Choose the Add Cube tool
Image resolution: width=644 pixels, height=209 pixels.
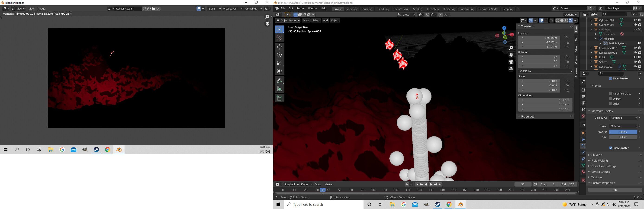point(280,98)
